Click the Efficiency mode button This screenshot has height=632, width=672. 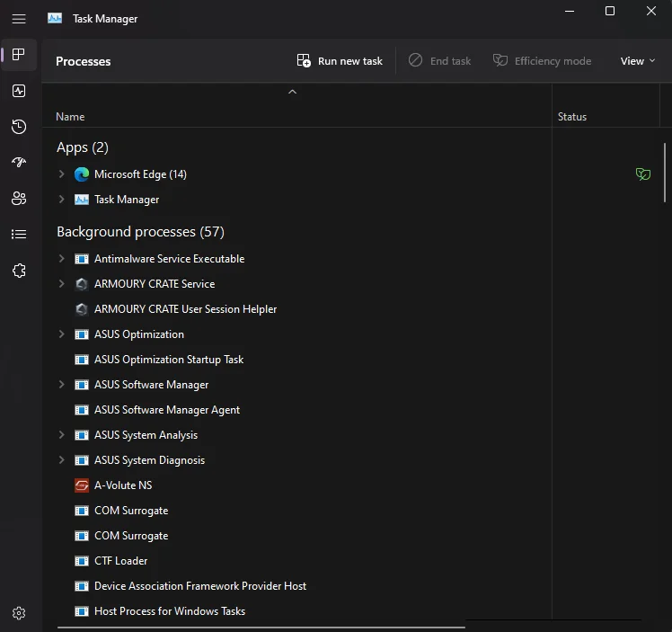click(542, 61)
